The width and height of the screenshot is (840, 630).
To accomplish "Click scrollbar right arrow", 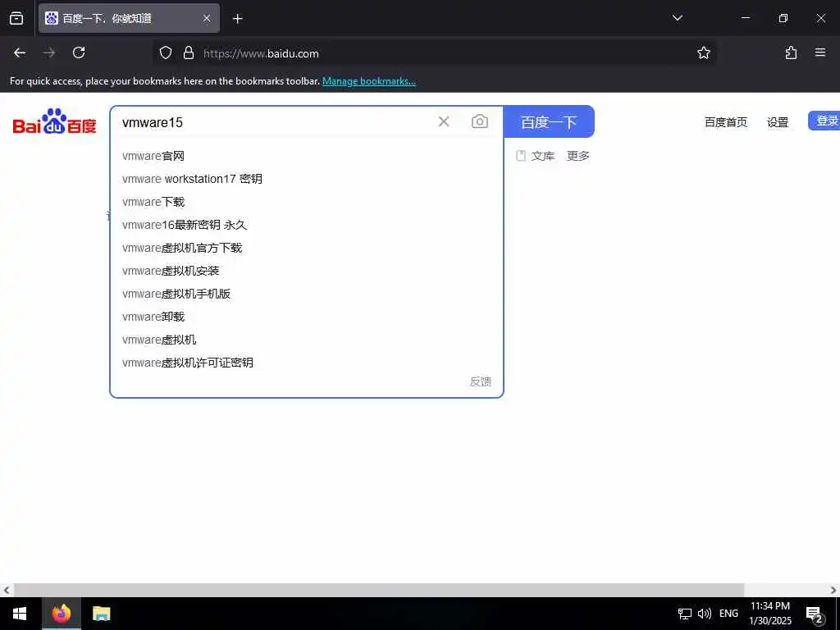I will tap(833, 590).
